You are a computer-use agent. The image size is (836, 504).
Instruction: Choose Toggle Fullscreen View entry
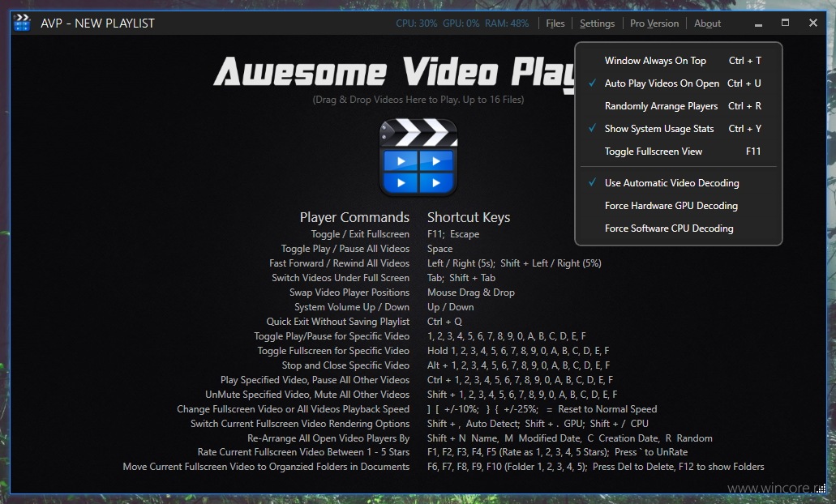(679, 152)
